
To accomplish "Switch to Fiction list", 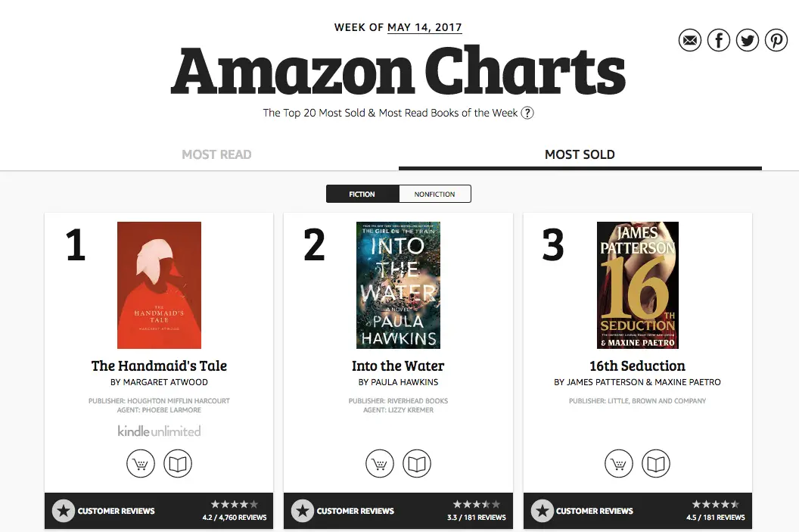I will [362, 194].
